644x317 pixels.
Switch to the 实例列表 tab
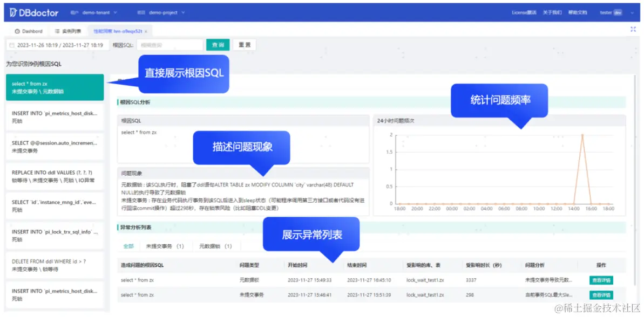[x=68, y=31]
